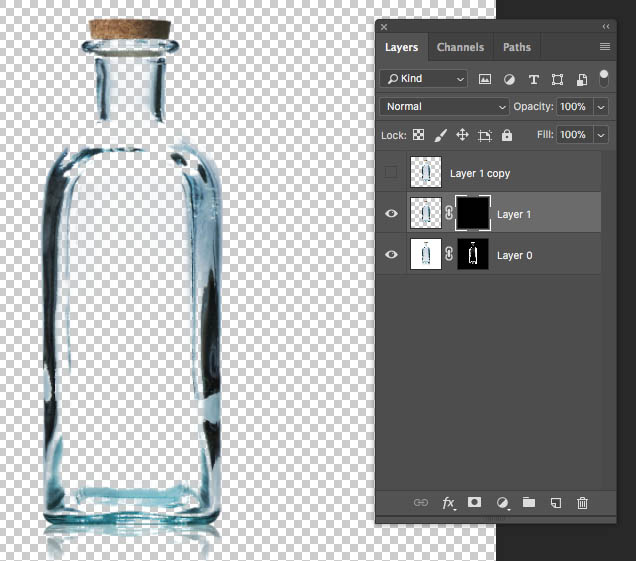Select Layer 1 copy thumbnail
Image resolution: width=636 pixels, height=561 pixels.
(x=426, y=172)
